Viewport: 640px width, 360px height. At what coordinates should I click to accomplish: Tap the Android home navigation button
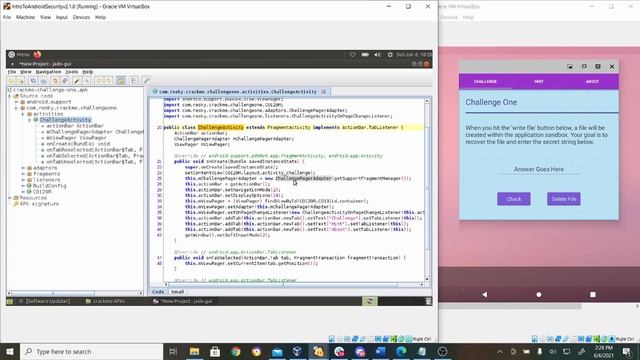point(539,294)
